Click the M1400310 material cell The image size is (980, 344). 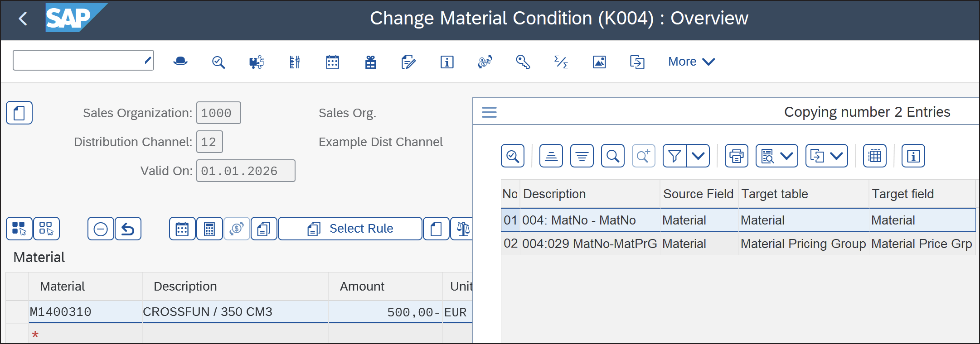(85, 312)
